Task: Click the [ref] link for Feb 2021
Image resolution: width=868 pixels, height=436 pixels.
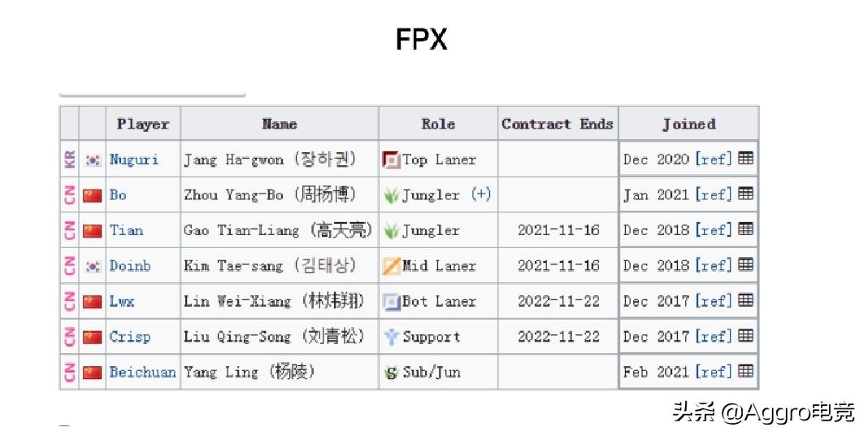Action: tap(714, 372)
